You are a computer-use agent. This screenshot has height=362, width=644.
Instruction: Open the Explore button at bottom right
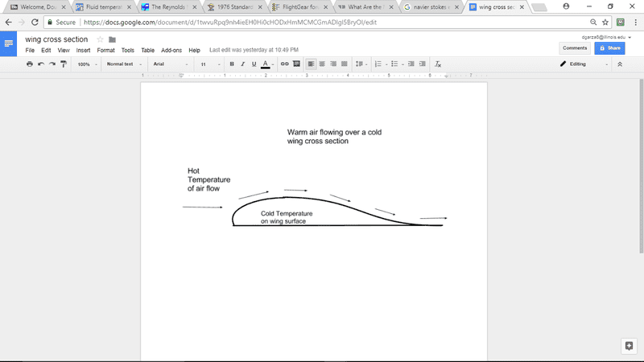coord(628,345)
